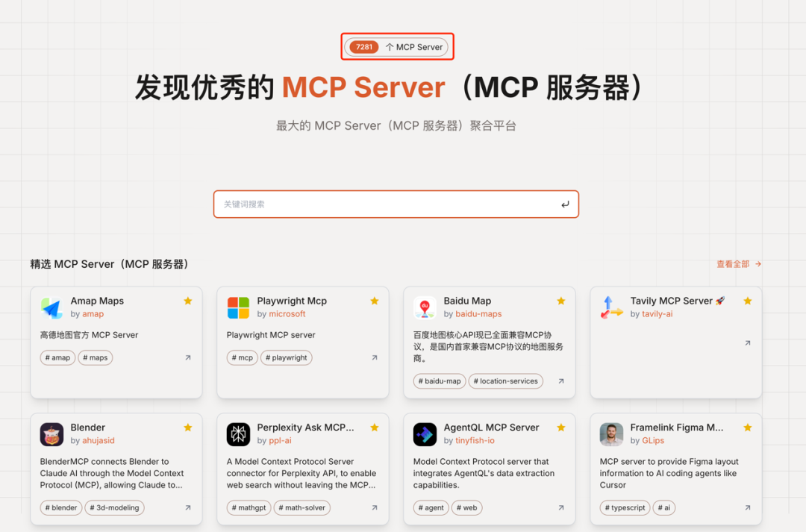Click the Baidu Map logo icon
806x532 pixels.
pyautogui.click(x=425, y=307)
